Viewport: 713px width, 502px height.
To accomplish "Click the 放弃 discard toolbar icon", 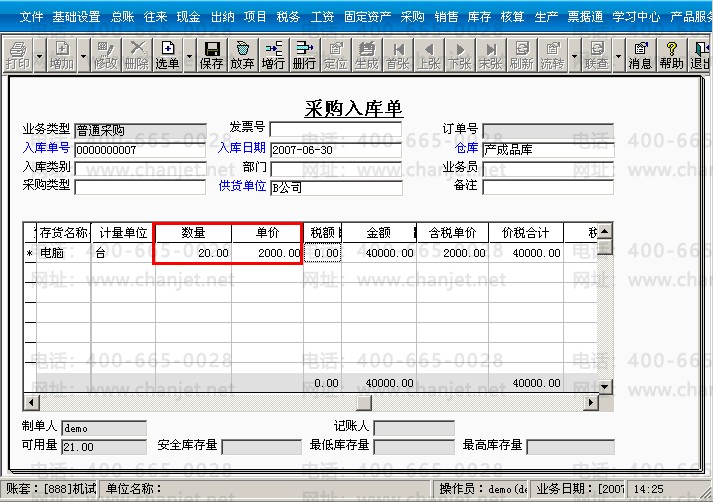I will pyautogui.click(x=242, y=55).
